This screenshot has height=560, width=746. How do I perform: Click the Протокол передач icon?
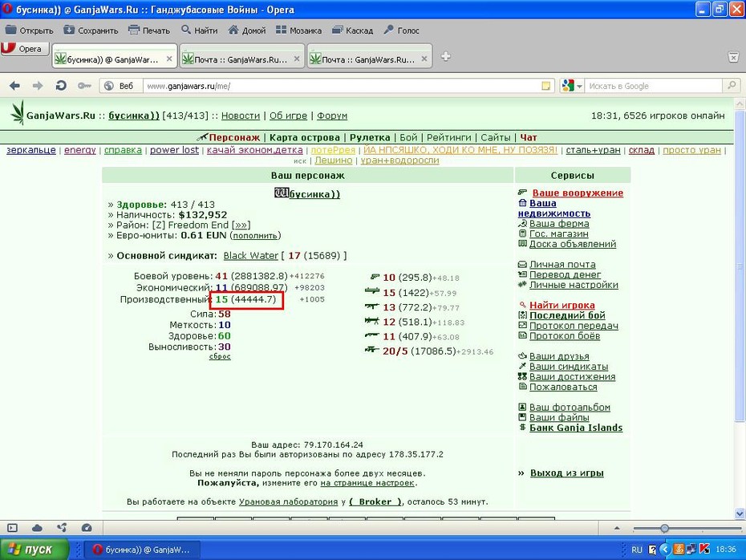click(522, 326)
